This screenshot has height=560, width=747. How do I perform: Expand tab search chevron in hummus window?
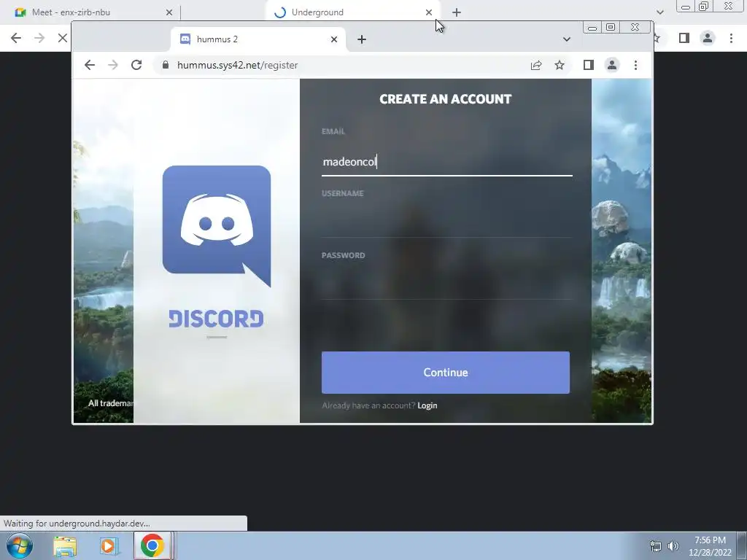coord(566,39)
